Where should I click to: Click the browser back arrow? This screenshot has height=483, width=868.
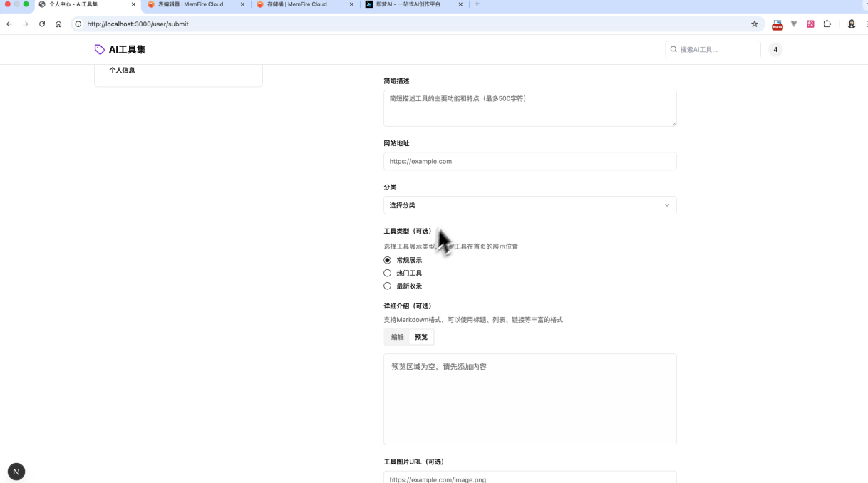pos(9,24)
